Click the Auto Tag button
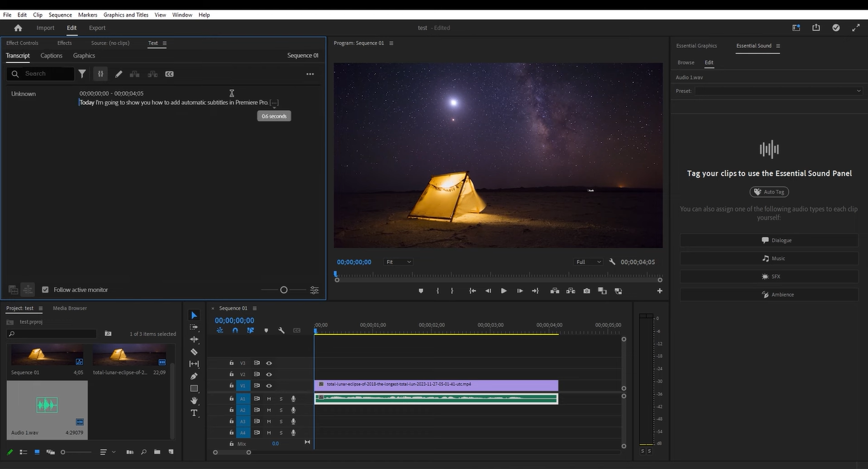This screenshot has width=868, height=469. click(x=769, y=192)
